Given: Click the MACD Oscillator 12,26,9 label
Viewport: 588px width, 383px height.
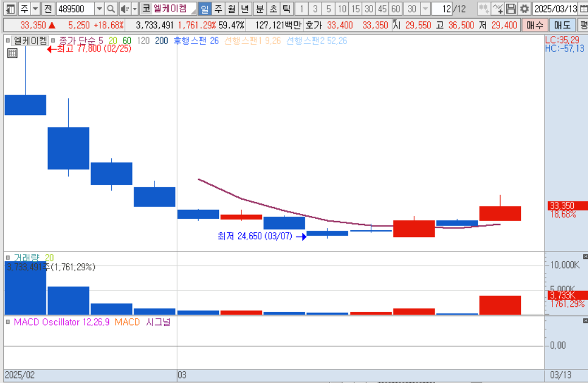Looking at the screenshot, I should point(62,322).
